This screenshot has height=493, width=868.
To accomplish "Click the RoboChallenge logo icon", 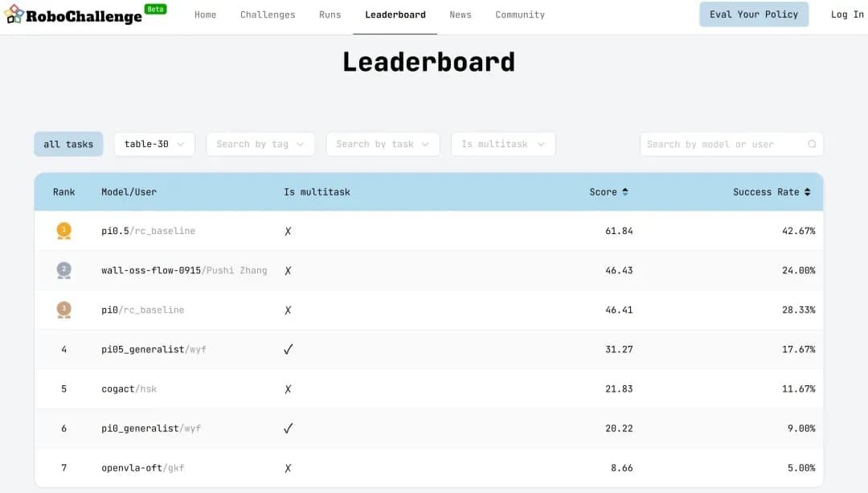I will [14, 14].
